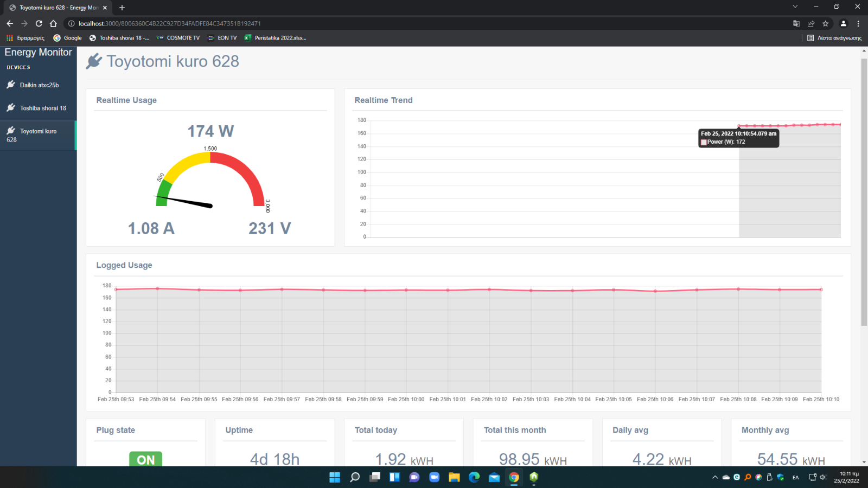The width and height of the screenshot is (868, 488).
Task: Click the Realtime Trend heading
Action: tap(384, 100)
